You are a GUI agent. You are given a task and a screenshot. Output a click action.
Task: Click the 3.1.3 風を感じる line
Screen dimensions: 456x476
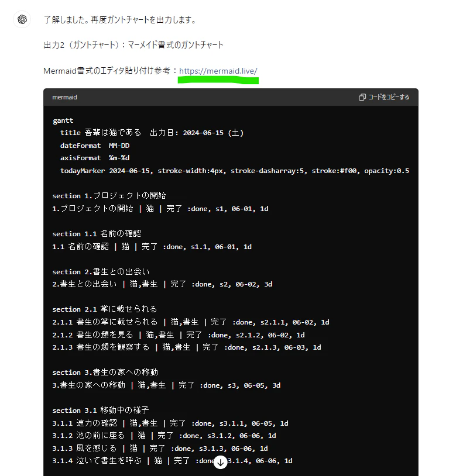pyautogui.click(x=160, y=449)
